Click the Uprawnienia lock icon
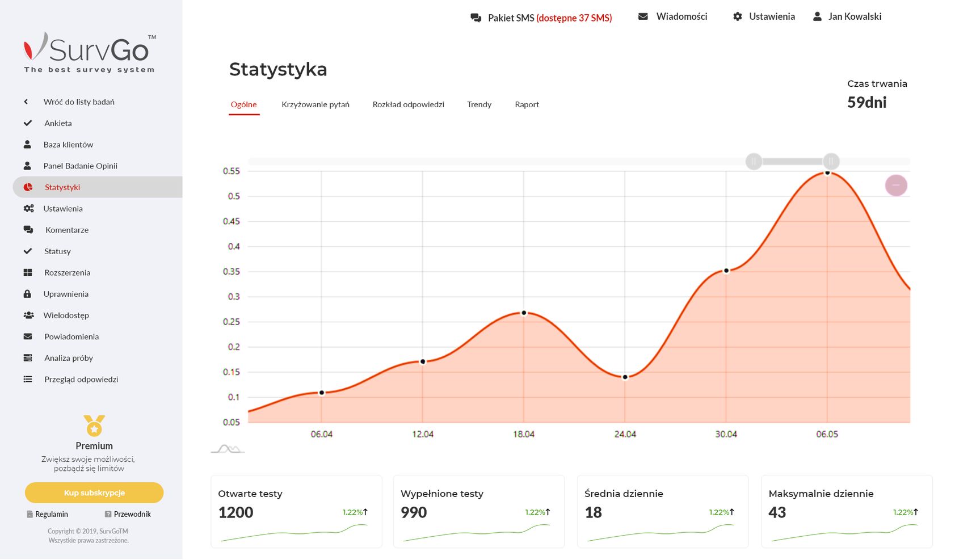 coord(27,294)
